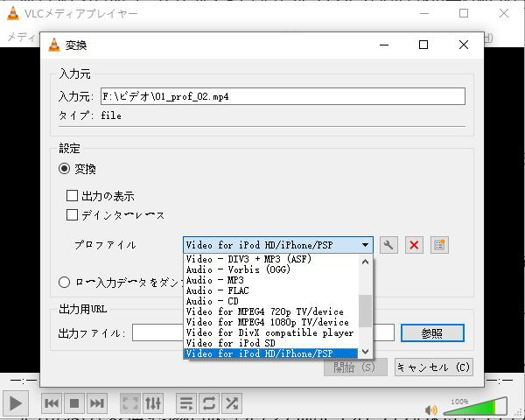Open the メディア menu in VLC main window

coord(21,37)
